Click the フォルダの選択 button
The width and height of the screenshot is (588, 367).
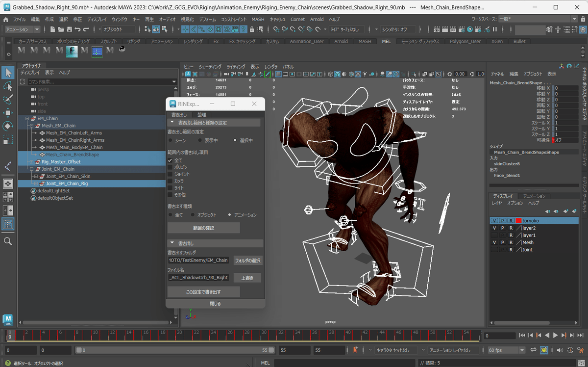(247, 260)
